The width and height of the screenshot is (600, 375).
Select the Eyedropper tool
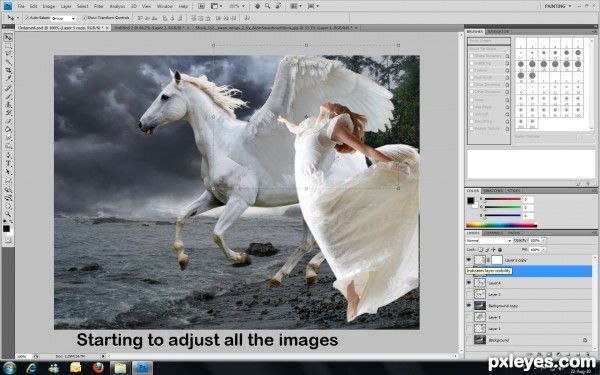[x=8, y=78]
